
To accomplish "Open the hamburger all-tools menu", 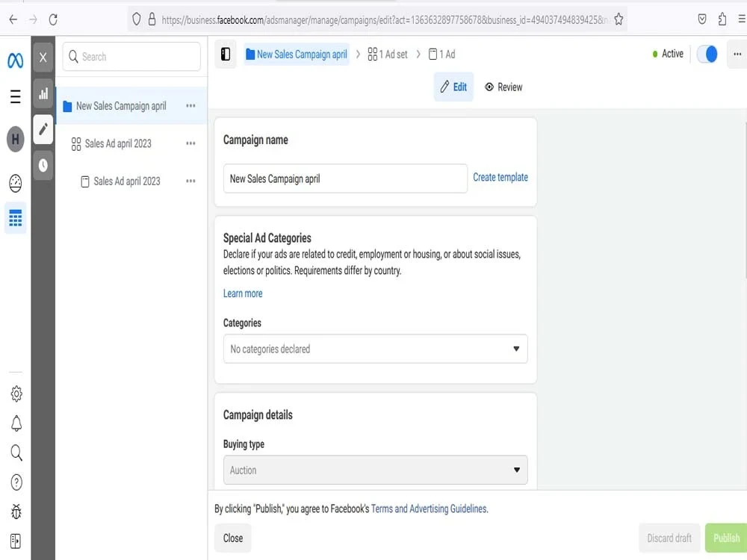I will tap(15, 96).
